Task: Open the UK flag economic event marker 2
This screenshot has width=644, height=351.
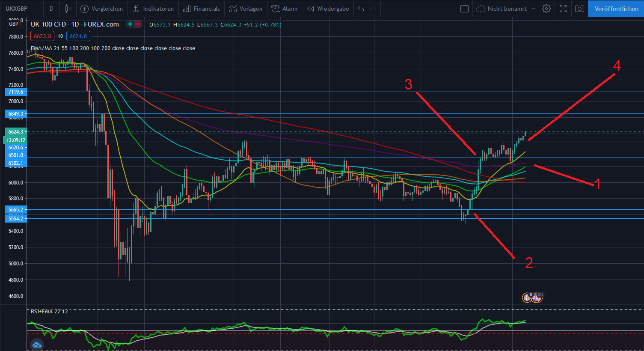Action: coord(537,297)
